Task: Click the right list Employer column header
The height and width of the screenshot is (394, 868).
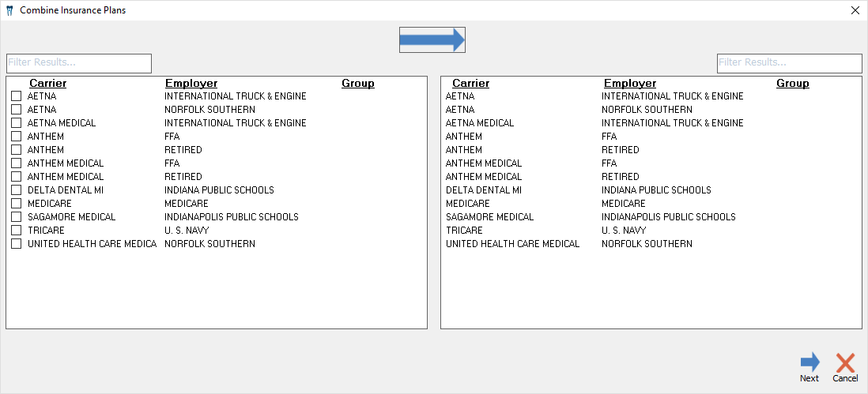Action: click(630, 84)
